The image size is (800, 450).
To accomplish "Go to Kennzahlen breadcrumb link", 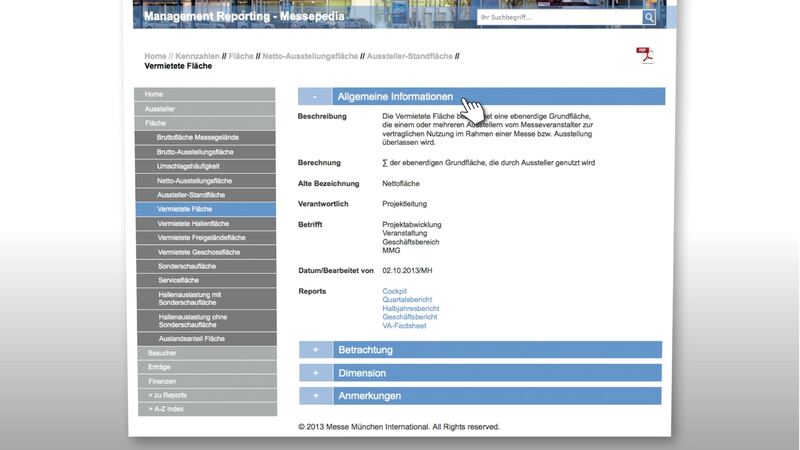I will coord(197,56).
